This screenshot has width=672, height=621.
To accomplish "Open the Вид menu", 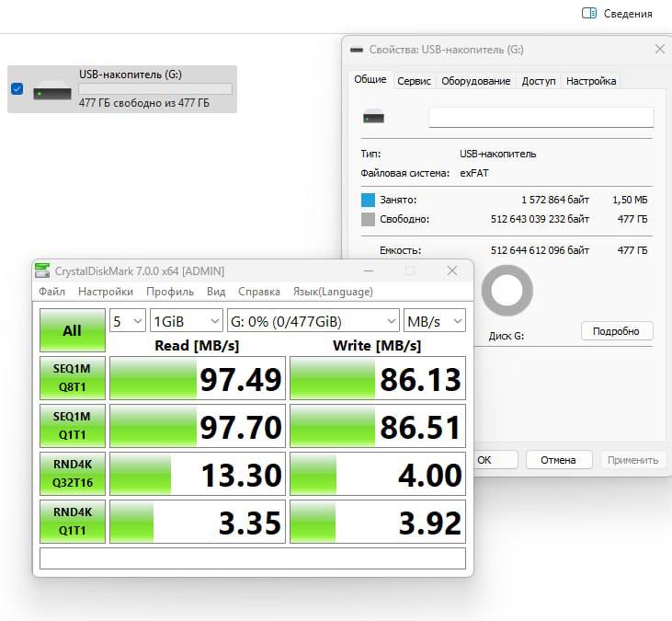I will [x=216, y=292].
